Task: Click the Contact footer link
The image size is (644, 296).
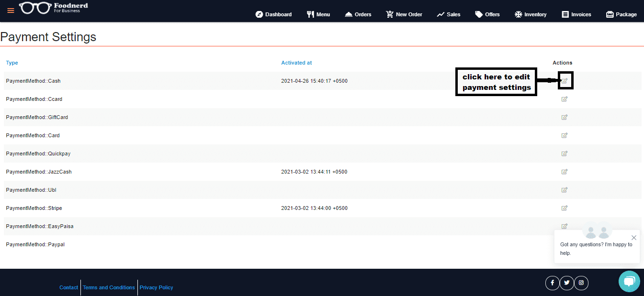Action: tap(68, 287)
